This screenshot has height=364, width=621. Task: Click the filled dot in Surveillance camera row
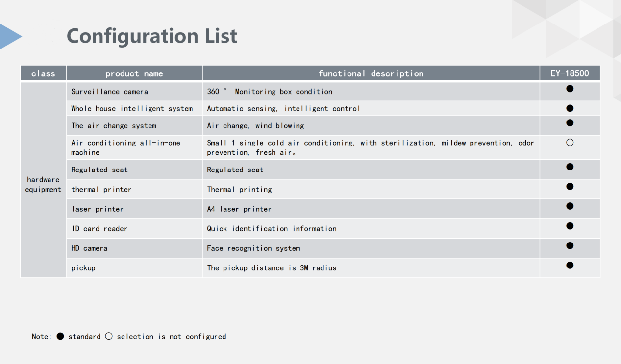tap(570, 89)
